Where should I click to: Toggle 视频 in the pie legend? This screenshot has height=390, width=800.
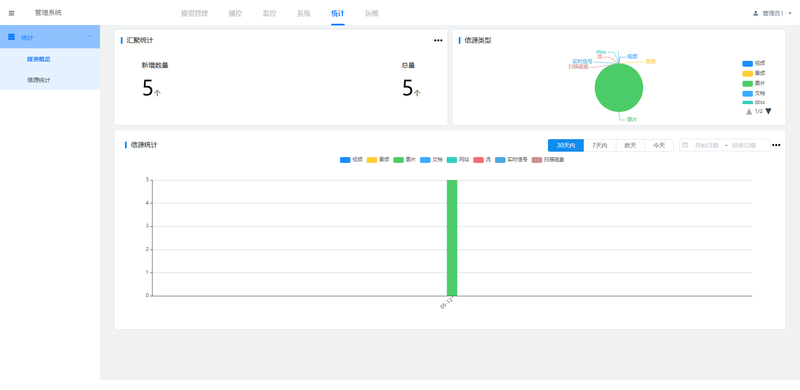tap(754, 63)
